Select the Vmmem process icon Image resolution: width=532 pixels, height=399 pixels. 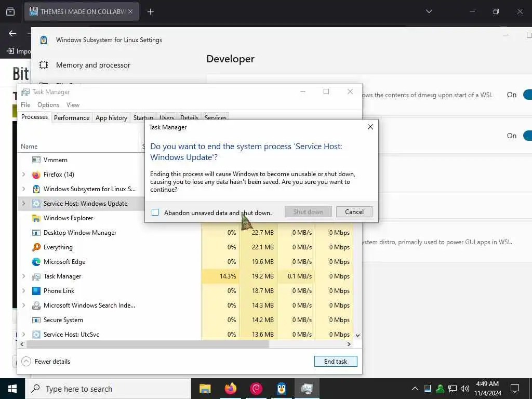pyautogui.click(x=36, y=160)
